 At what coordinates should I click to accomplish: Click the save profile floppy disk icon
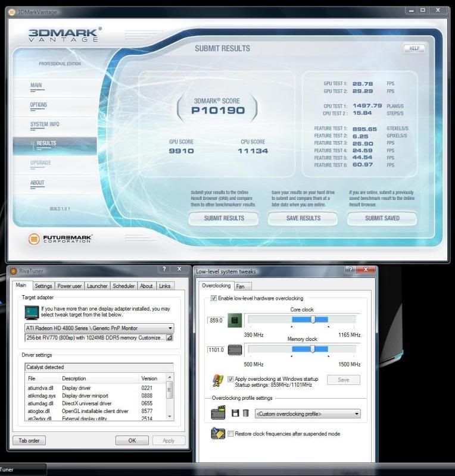[x=236, y=413]
